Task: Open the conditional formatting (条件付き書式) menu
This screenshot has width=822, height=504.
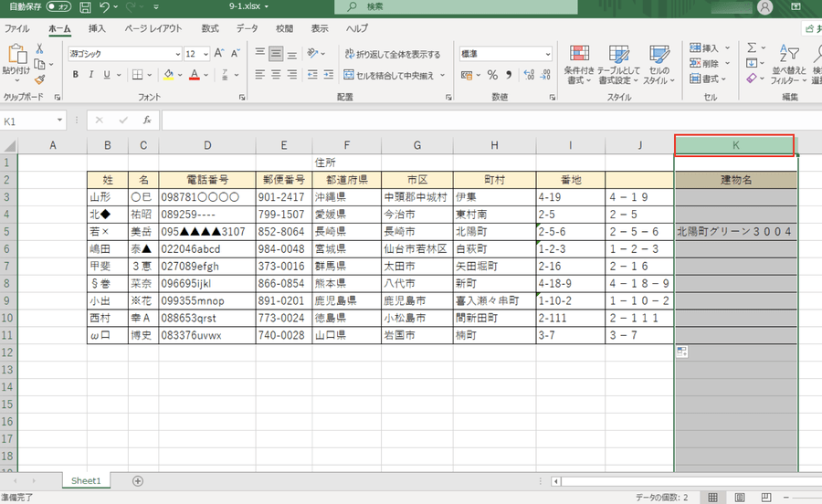Action: pos(579,63)
